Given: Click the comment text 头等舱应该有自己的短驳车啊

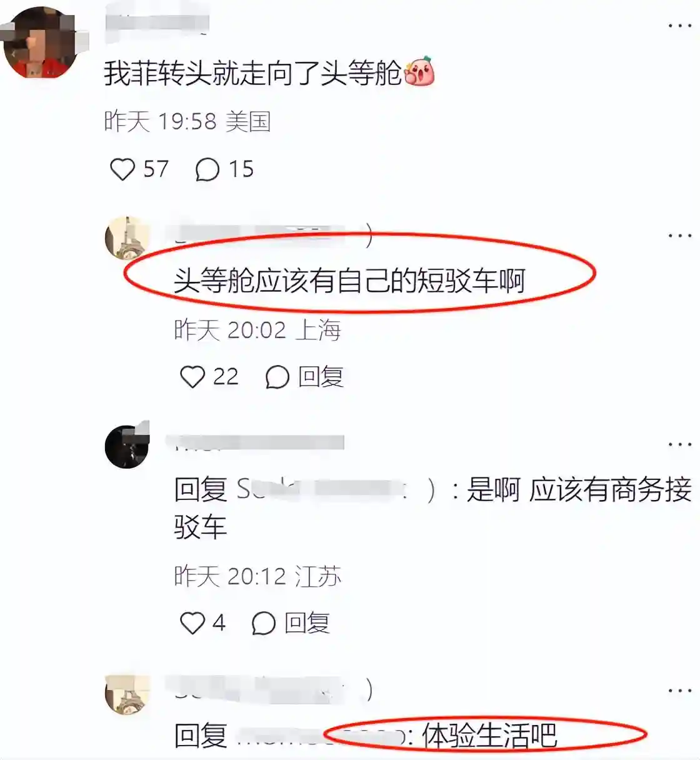Looking at the screenshot, I should point(349,281).
